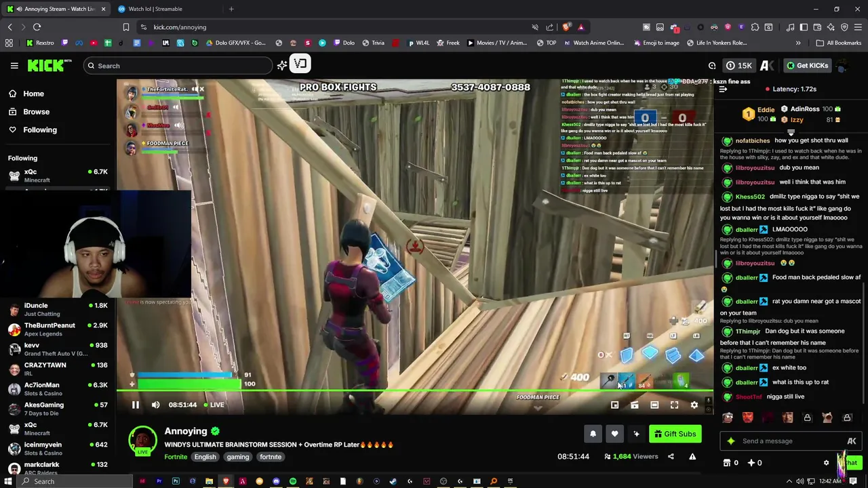Click Khess502 username in chat
The height and width of the screenshot is (488, 868).
pyautogui.click(x=750, y=197)
